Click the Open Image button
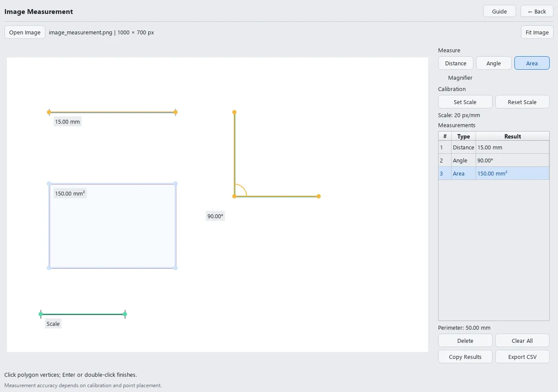This screenshot has height=392, width=558. point(25,32)
